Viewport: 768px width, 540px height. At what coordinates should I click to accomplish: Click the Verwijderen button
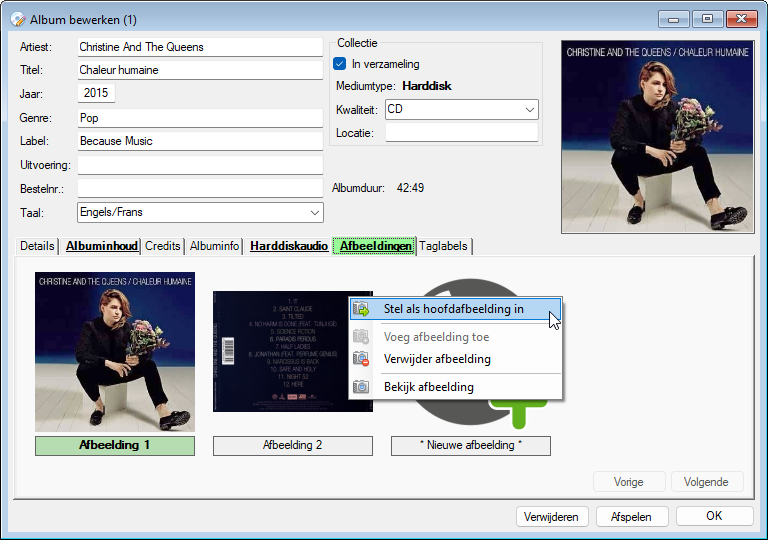pyautogui.click(x=552, y=516)
